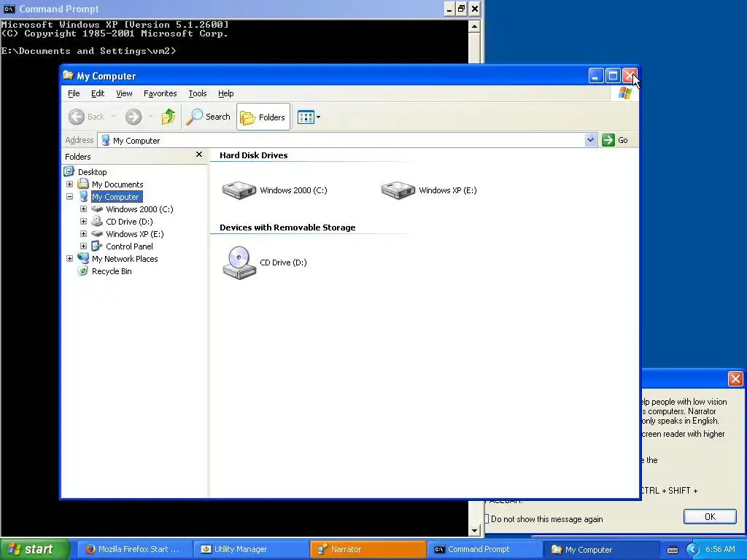Open the Views dropdown button
The height and width of the screenshot is (560, 747).
point(309,117)
